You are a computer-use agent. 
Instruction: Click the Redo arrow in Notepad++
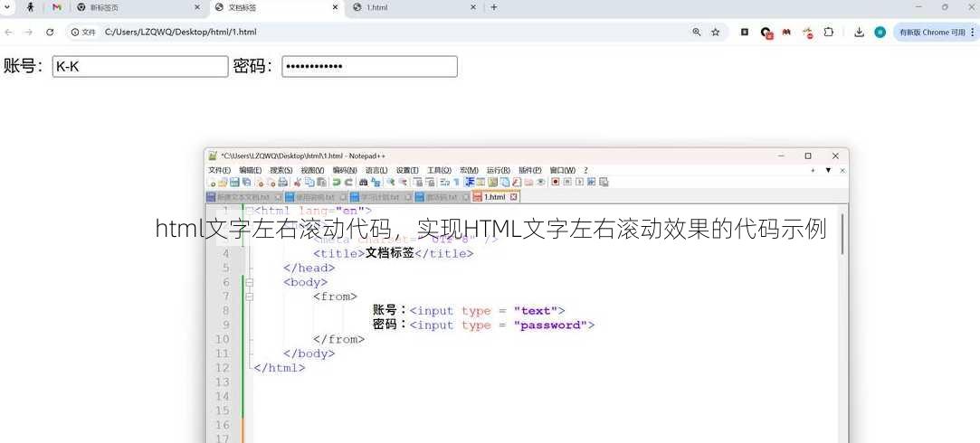[x=348, y=182]
